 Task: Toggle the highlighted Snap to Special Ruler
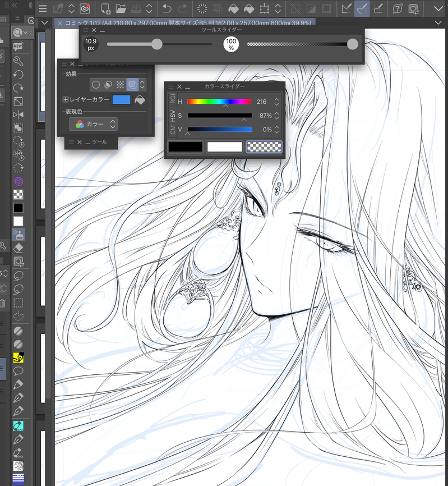pos(362,8)
